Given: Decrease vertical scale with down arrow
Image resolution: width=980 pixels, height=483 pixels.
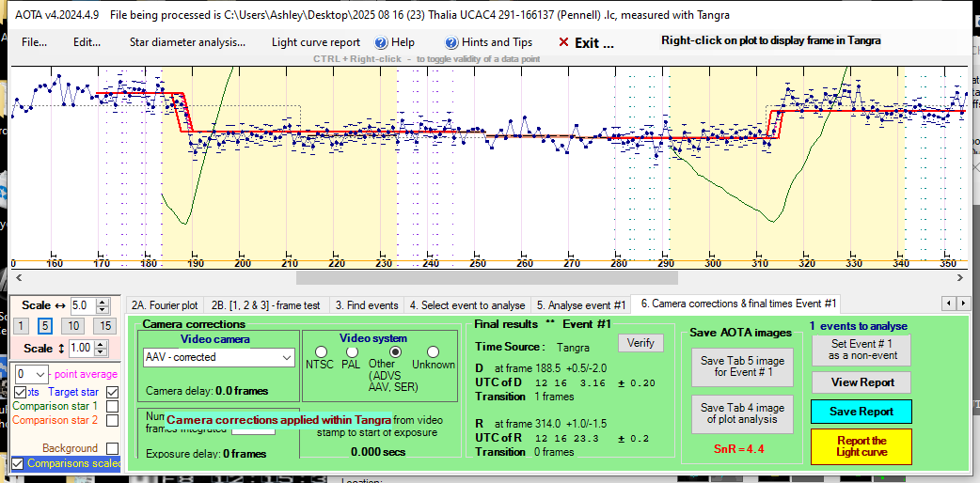Looking at the screenshot, I should click(x=103, y=351).
